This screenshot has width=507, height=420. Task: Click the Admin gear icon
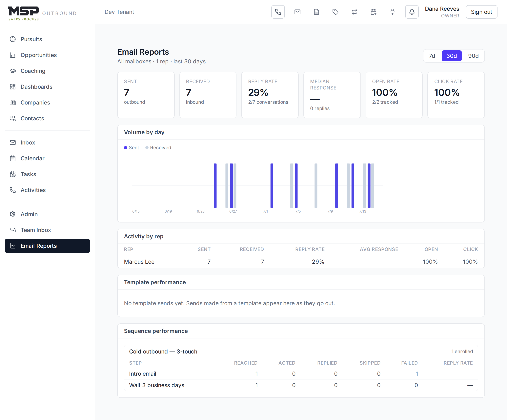coord(12,214)
